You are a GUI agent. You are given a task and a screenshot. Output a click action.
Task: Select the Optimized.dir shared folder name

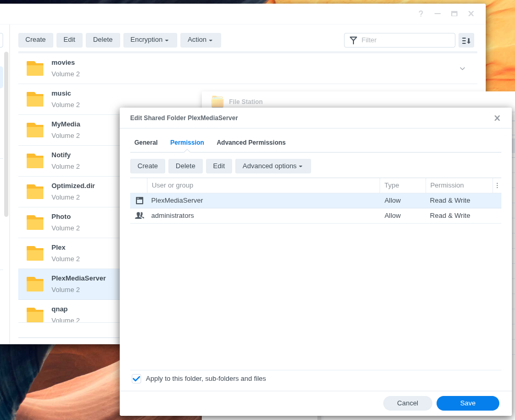pyautogui.click(x=73, y=186)
